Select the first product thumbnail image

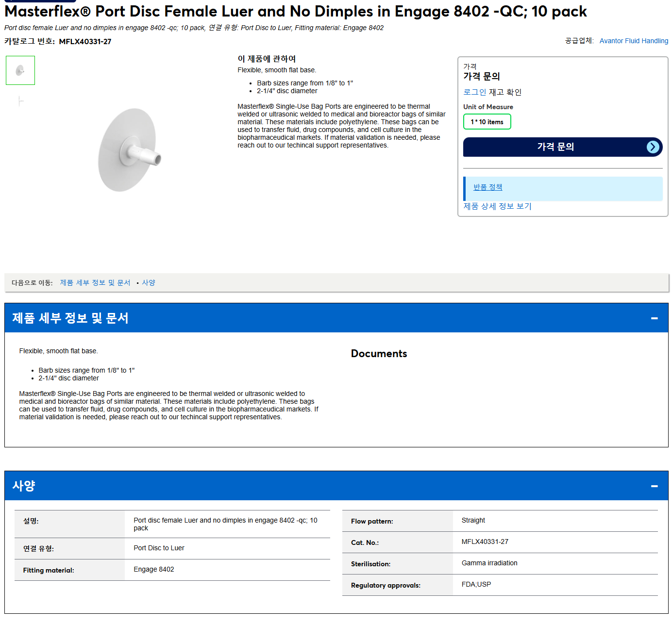20,70
